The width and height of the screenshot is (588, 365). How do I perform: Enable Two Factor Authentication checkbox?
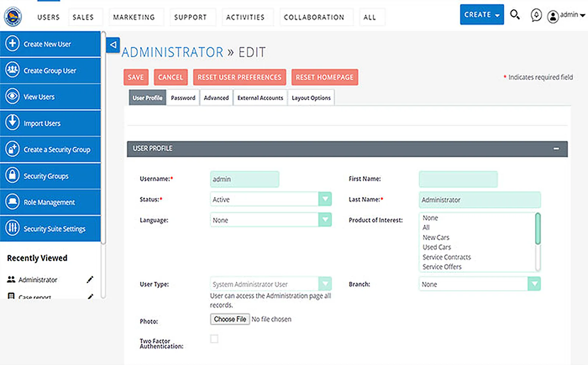(214, 339)
